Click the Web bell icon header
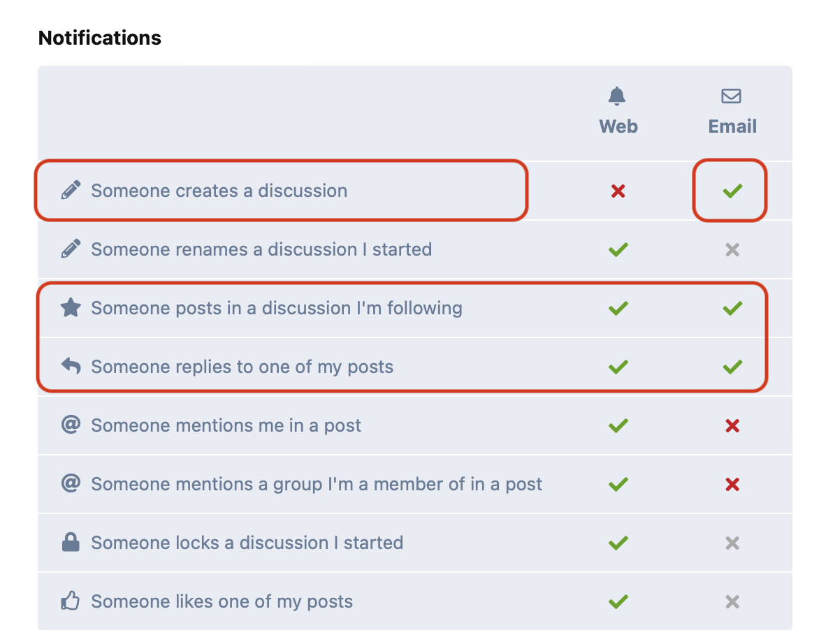Screen dimensions: 826x644 617,96
